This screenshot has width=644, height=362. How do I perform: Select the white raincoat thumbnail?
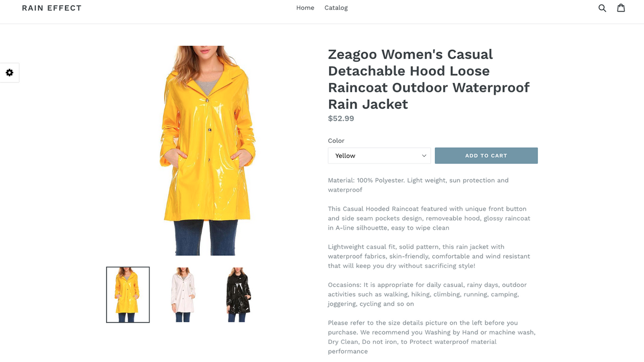[183, 295]
